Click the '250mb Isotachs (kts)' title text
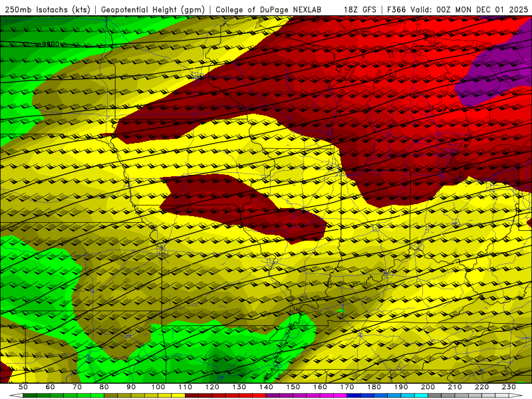The width and height of the screenshot is (532, 399). pyautogui.click(x=47, y=10)
